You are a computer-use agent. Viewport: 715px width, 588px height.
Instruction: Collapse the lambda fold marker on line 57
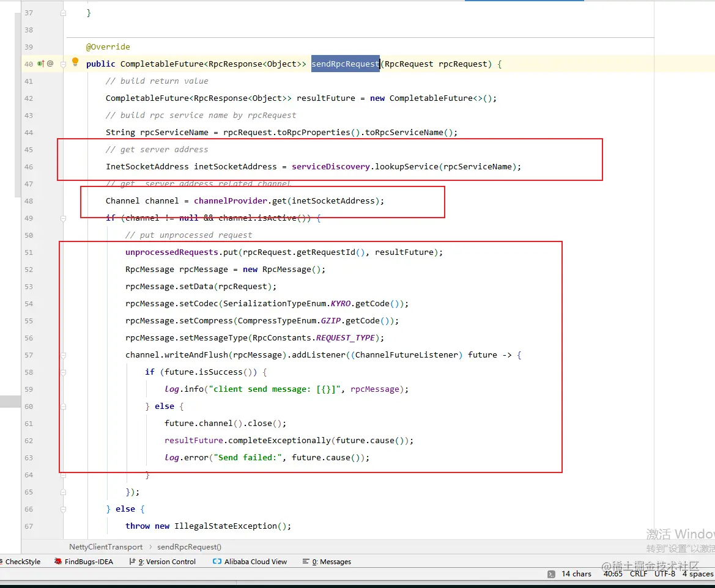(x=64, y=355)
